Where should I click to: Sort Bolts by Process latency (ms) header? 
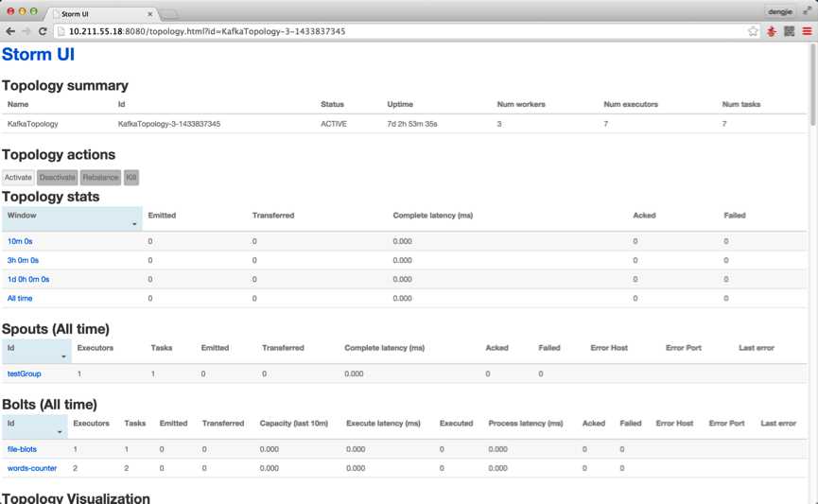pyautogui.click(x=526, y=423)
